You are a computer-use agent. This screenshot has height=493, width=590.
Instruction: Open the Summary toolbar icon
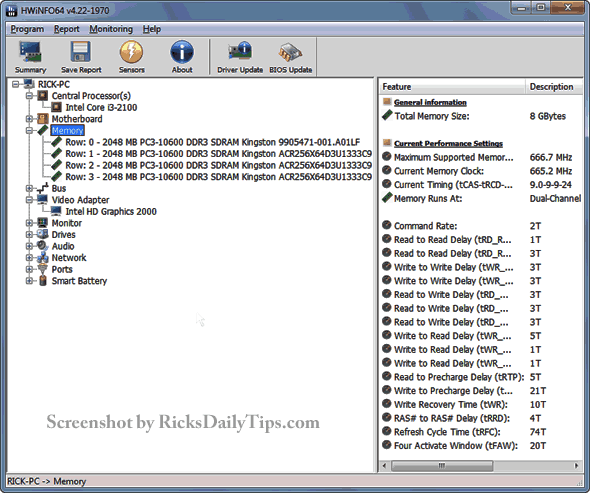pos(30,52)
